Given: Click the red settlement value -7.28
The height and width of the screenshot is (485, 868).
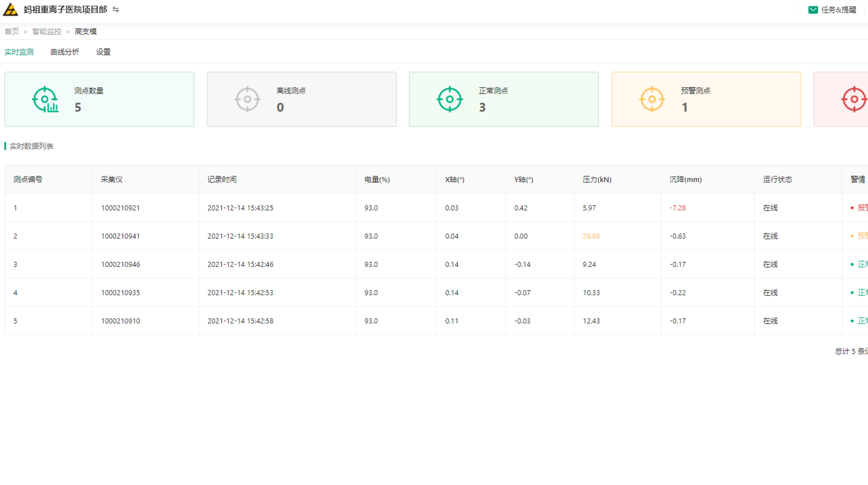Looking at the screenshot, I should pyautogui.click(x=678, y=208).
